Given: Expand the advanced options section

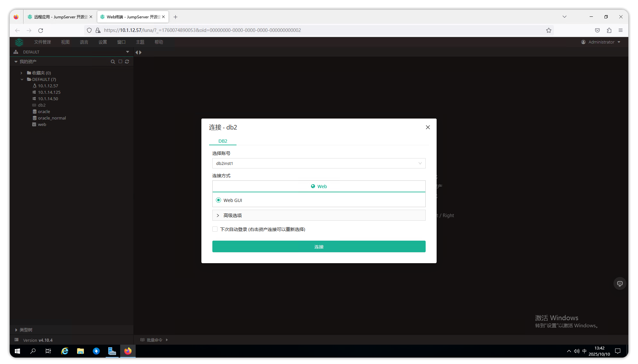Looking at the screenshot, I should pos(319,215).
